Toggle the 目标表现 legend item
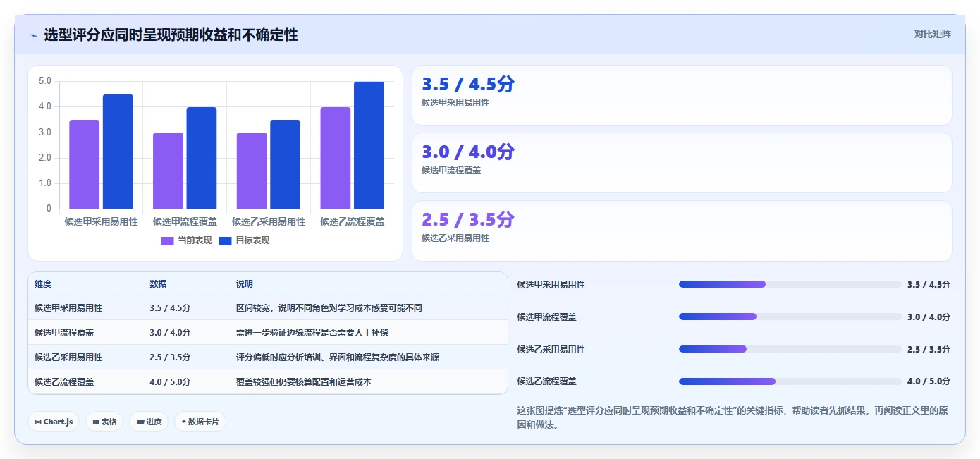This screenshot has height=459, width=980. tap(244, 240)
